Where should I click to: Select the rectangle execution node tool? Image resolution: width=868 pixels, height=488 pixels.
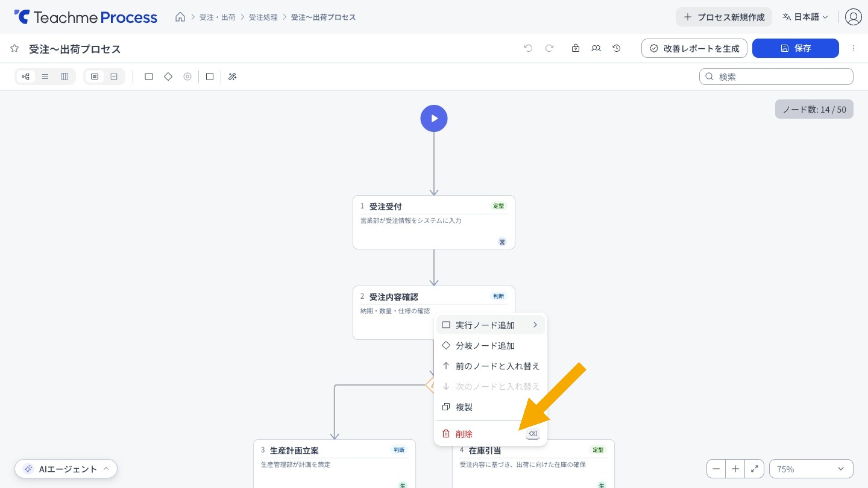[x=149, y=77]
